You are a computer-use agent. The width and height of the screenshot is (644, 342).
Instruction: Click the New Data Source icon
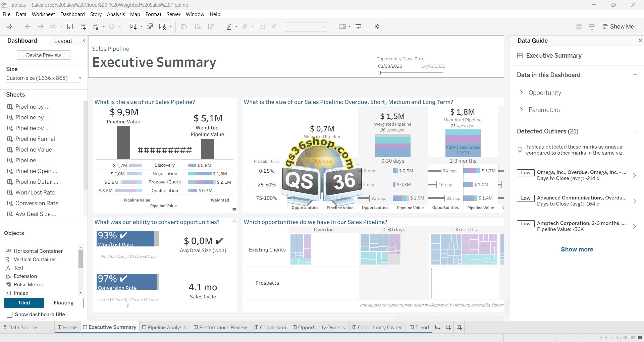click(83, 27)
